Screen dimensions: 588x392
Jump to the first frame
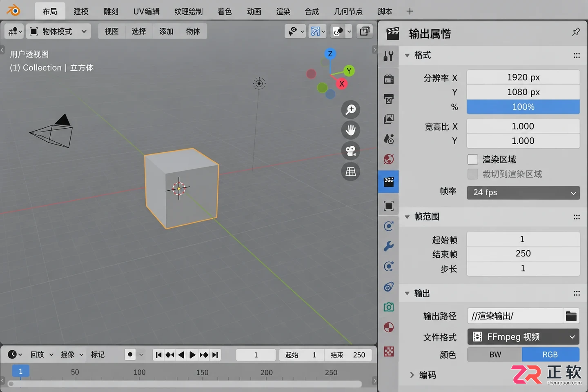pos(158,355)
